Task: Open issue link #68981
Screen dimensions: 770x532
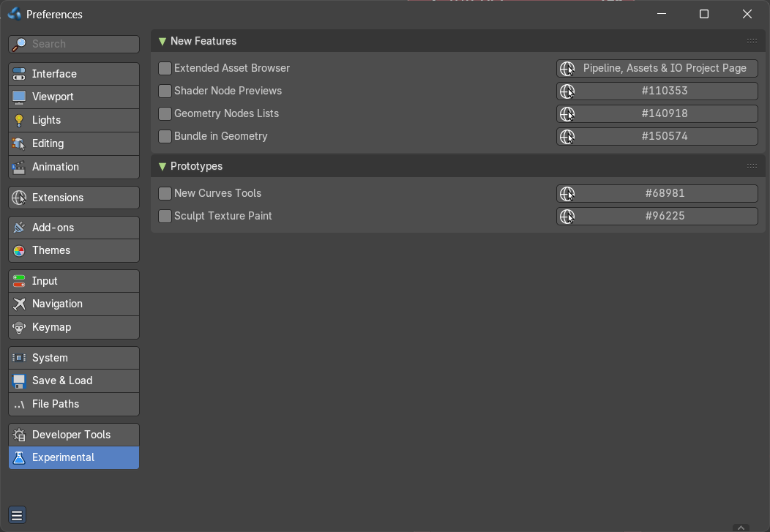Action: pyautogui.click(x=657, y=193)
